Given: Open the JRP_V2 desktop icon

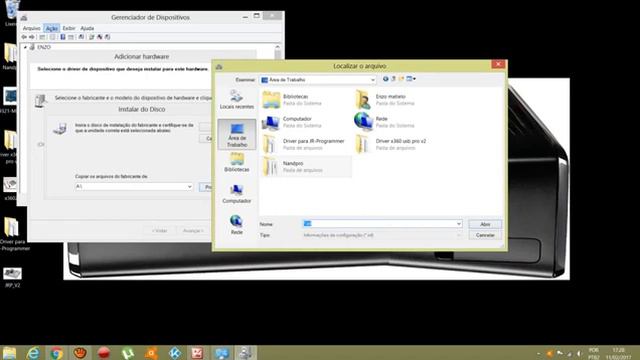Looking at the screenshot, I should point(12,278).
